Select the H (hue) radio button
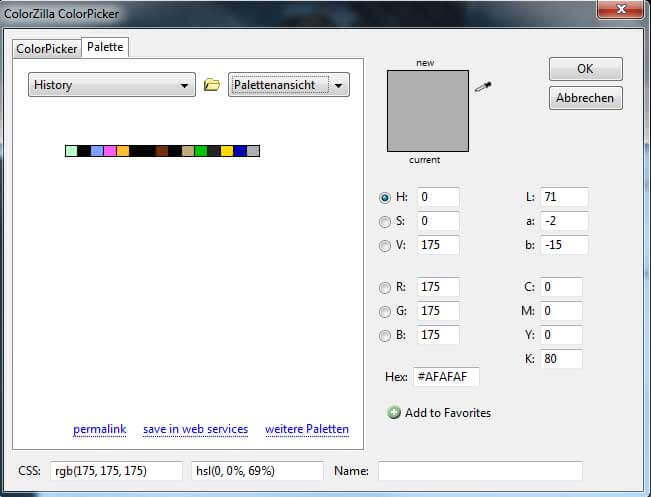651x497 pixels. click(385, 198)
